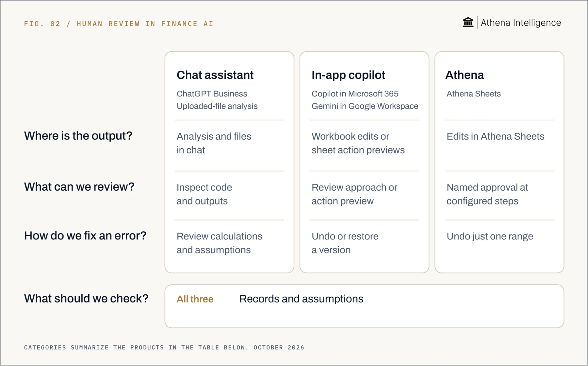Screen dimensions: 588x366
Task: Click the 'All three' highlighted label
Action: pyautogui.click(x=195, y=299)
